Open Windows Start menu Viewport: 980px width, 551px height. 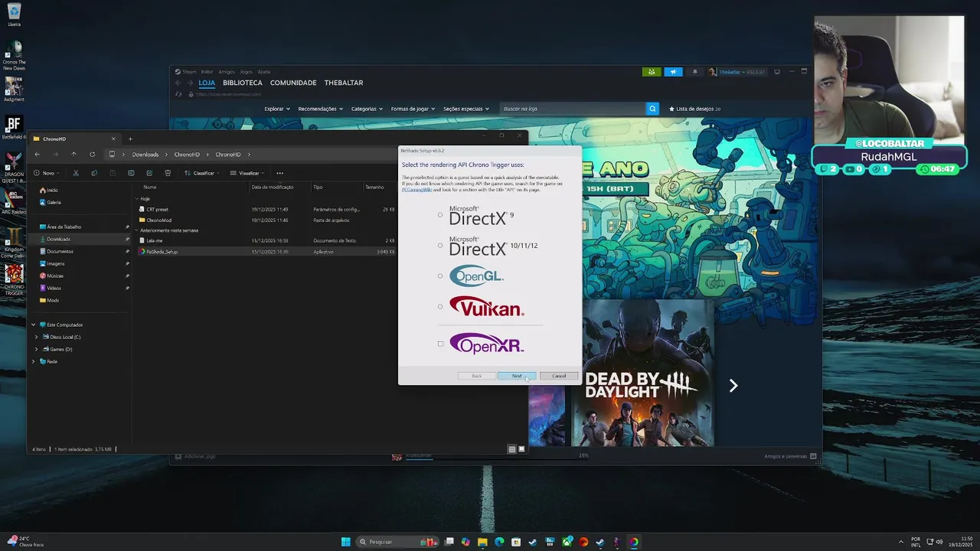[345, 542]
